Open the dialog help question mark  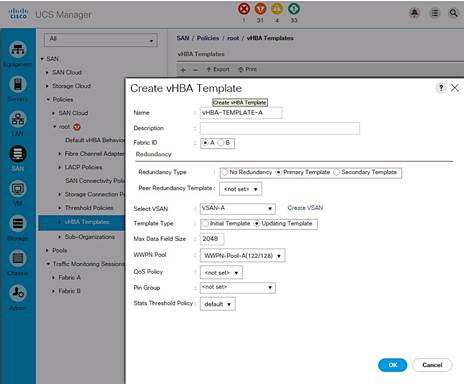click(441, 88)
